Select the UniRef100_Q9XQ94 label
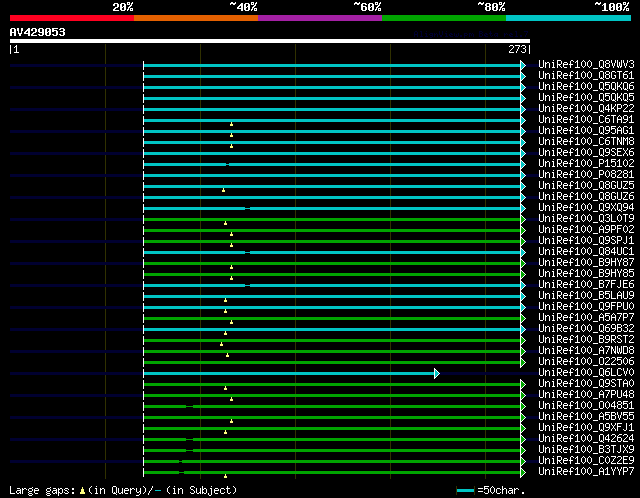Screen dimensions: 640x498 point(586,208)
